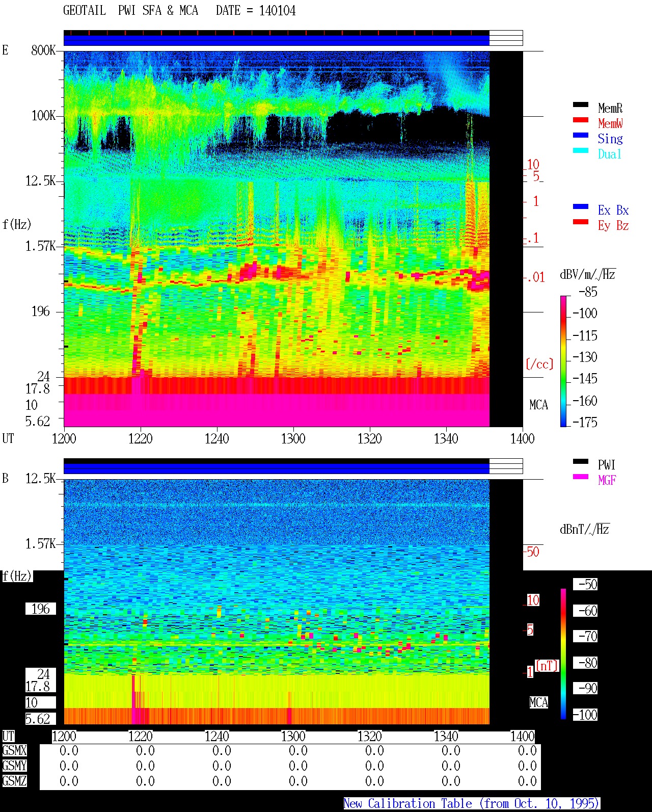Click the -145 color bar label
Image resolution: width=652 pixels, height=812 pixels.
coord(585,378)
